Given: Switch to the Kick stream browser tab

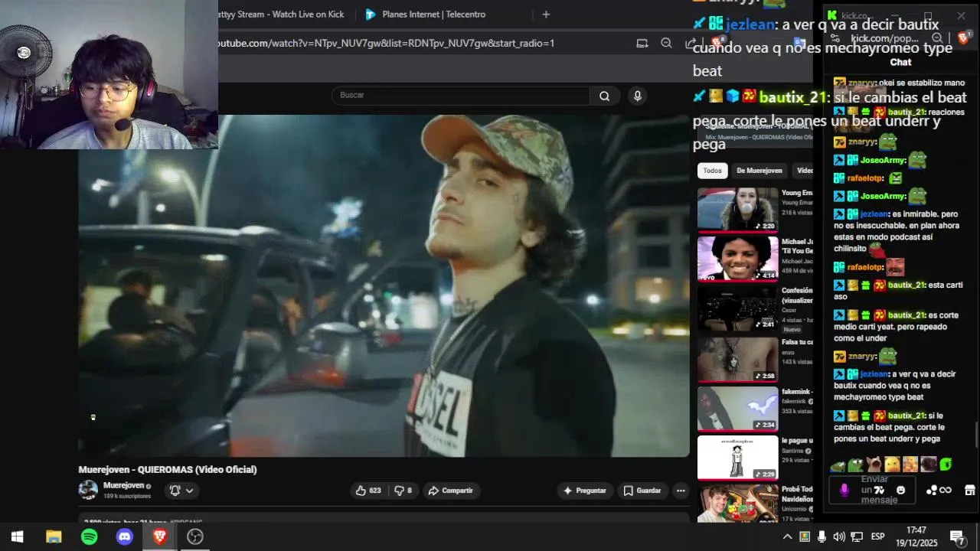Looking at the screenshot, I should pyautogui.click(x=280, y=14).
